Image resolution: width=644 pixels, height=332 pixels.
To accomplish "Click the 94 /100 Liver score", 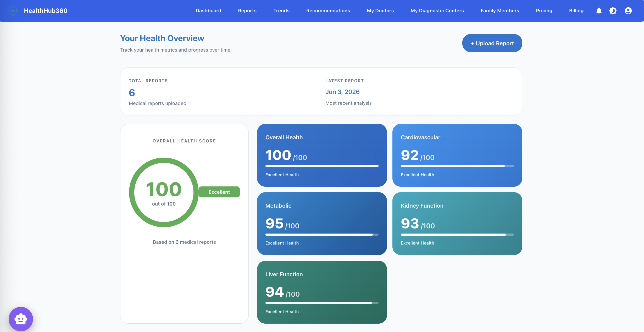I will (x=282, y=292).
